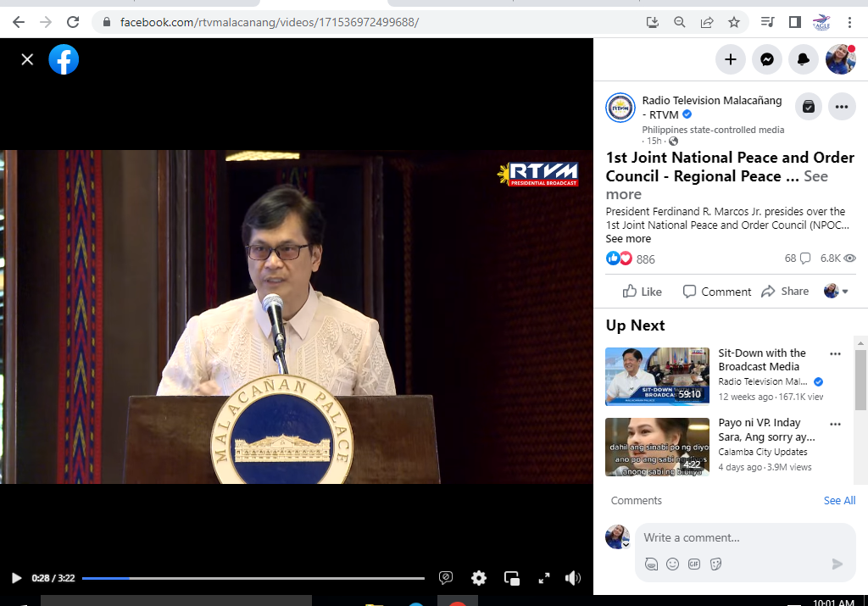Like the RTVM video post
The height and width of the screenshot is (606, 868).
tap(642, 292)
